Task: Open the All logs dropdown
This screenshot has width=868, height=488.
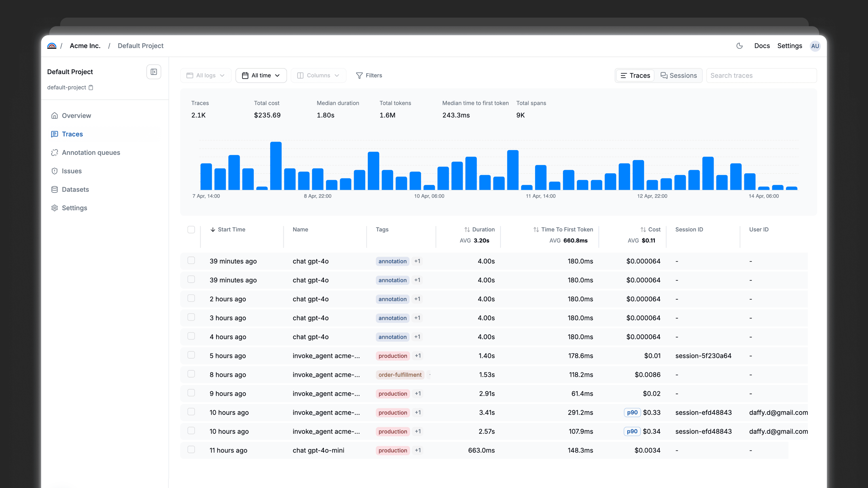Action: click(x=205, y=75)
